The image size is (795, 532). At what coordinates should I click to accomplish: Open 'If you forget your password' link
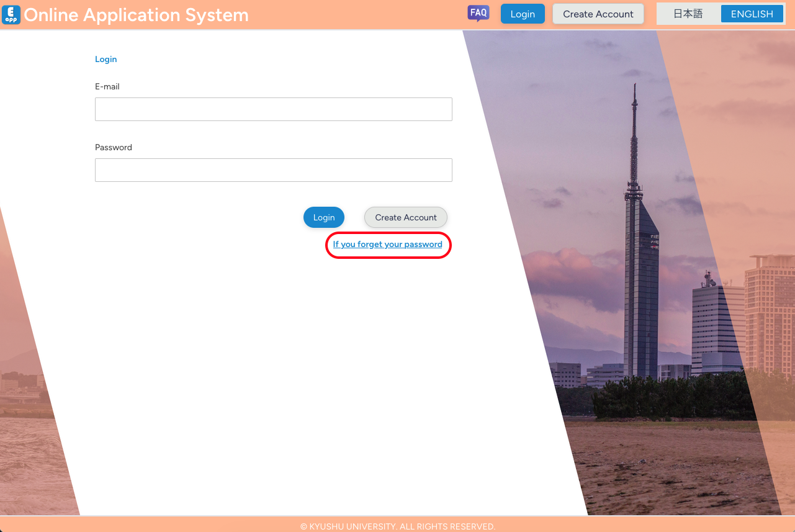tap(388, 245)
